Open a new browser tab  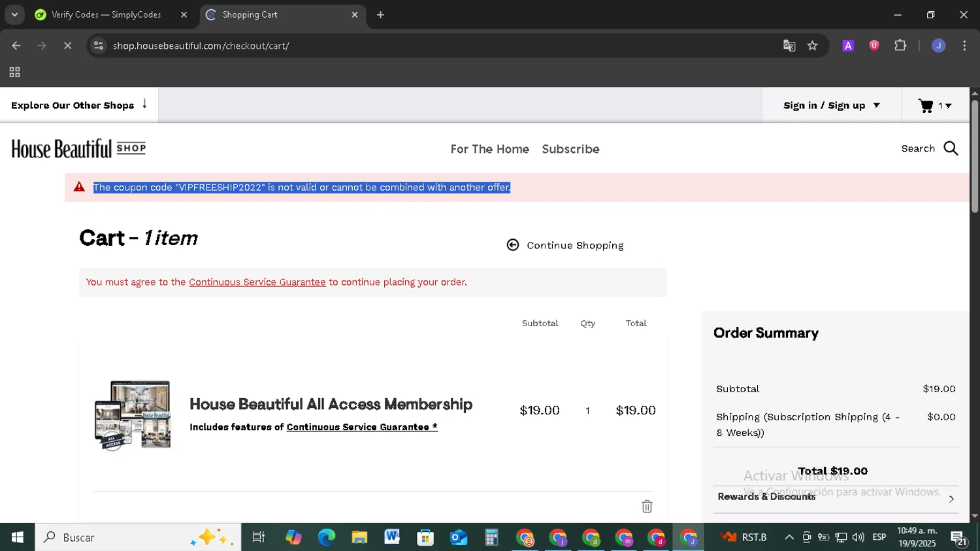[381, 14]
